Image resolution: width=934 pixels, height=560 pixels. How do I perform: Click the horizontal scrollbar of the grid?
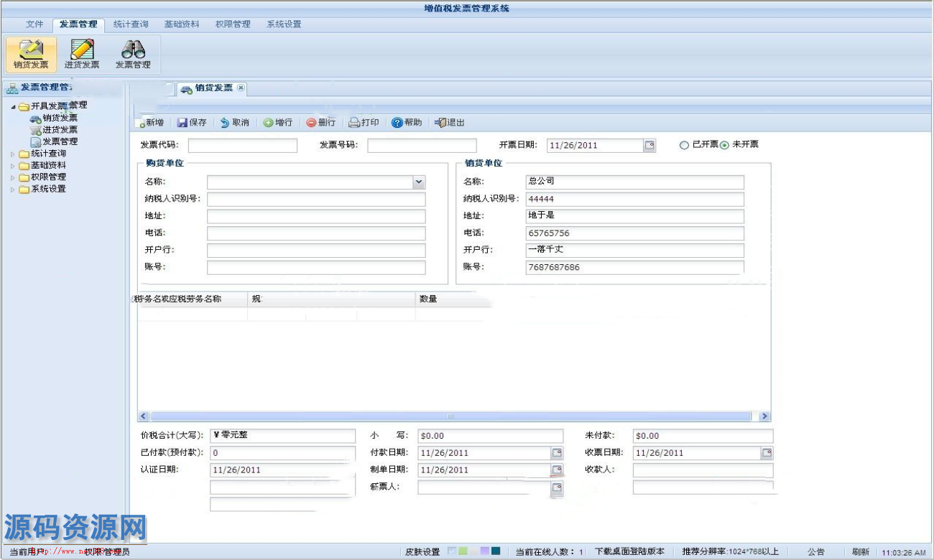pyautogui.click(x=450, y=416)
